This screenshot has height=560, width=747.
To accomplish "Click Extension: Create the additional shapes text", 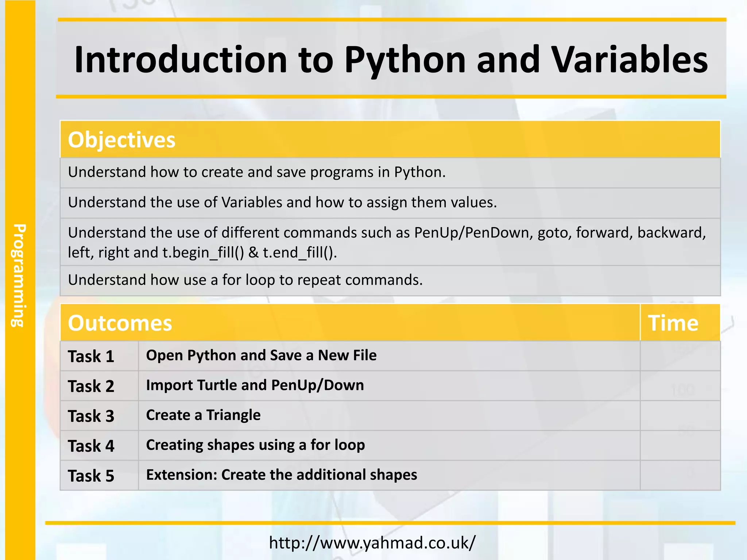I will tap(281, 475).
